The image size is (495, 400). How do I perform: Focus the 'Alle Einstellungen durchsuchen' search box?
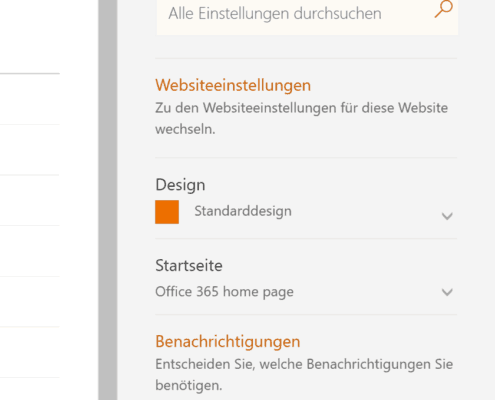point(307,15)
